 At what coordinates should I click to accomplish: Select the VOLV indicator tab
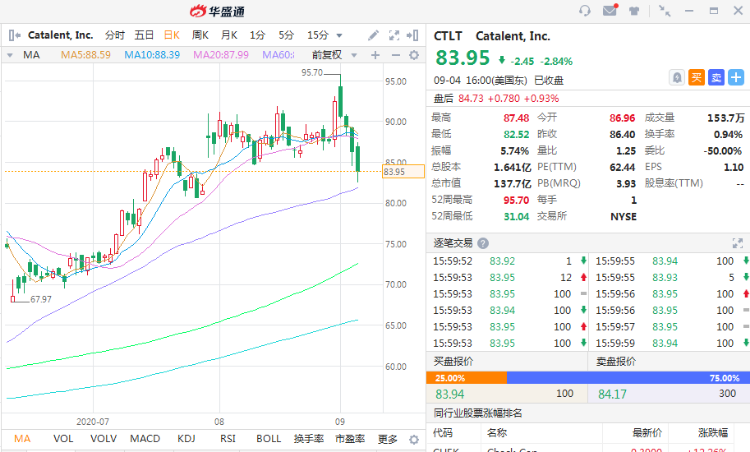pos(103,439)
